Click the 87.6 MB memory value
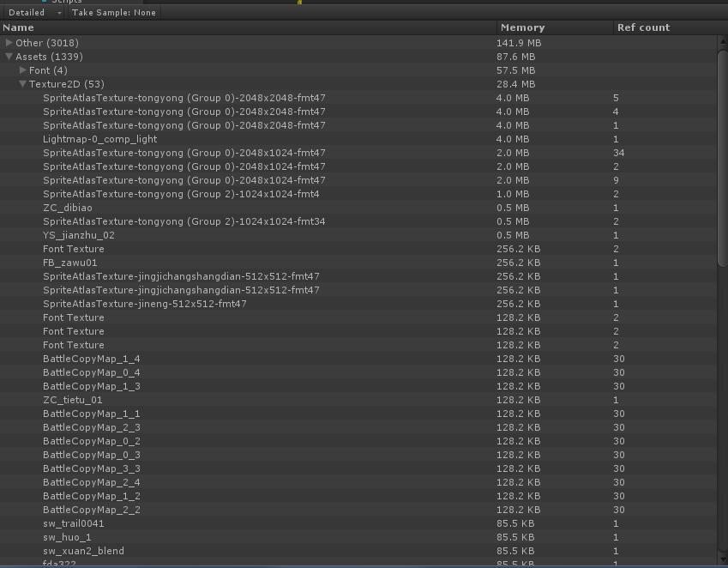728x568 pixels. 515,57
